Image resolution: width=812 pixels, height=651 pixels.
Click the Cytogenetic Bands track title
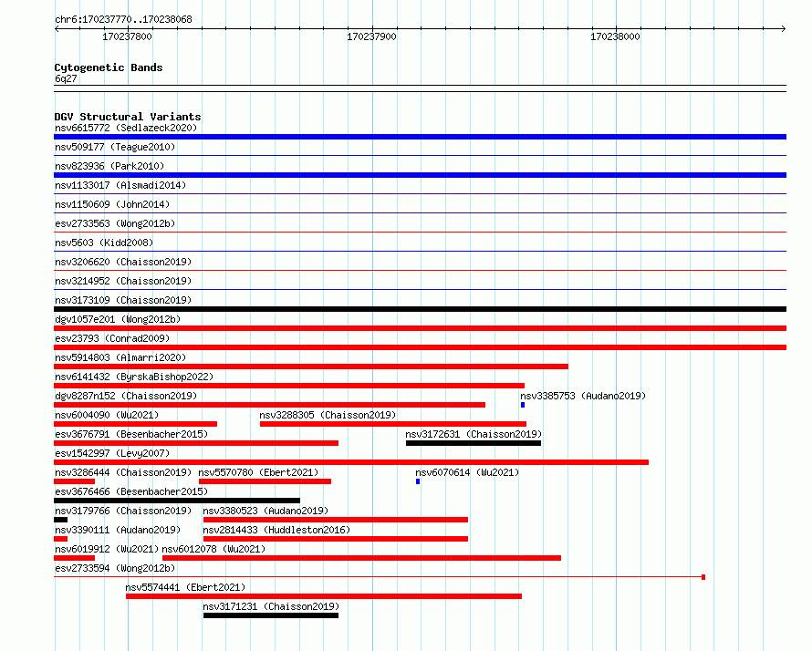[x=109, y=67]
